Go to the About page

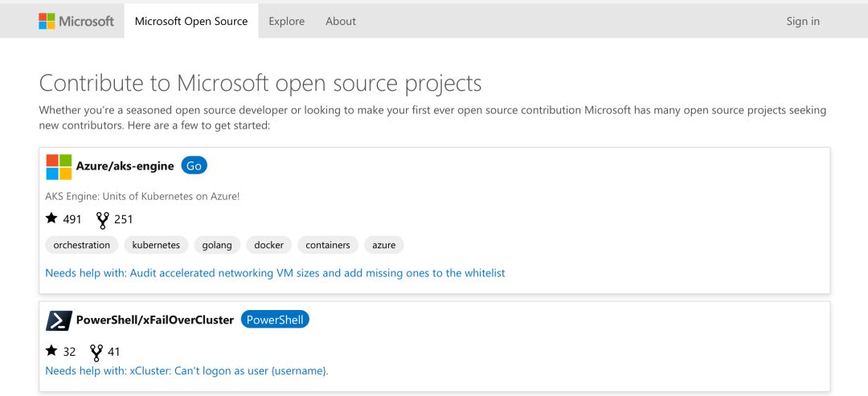(341, 21)
